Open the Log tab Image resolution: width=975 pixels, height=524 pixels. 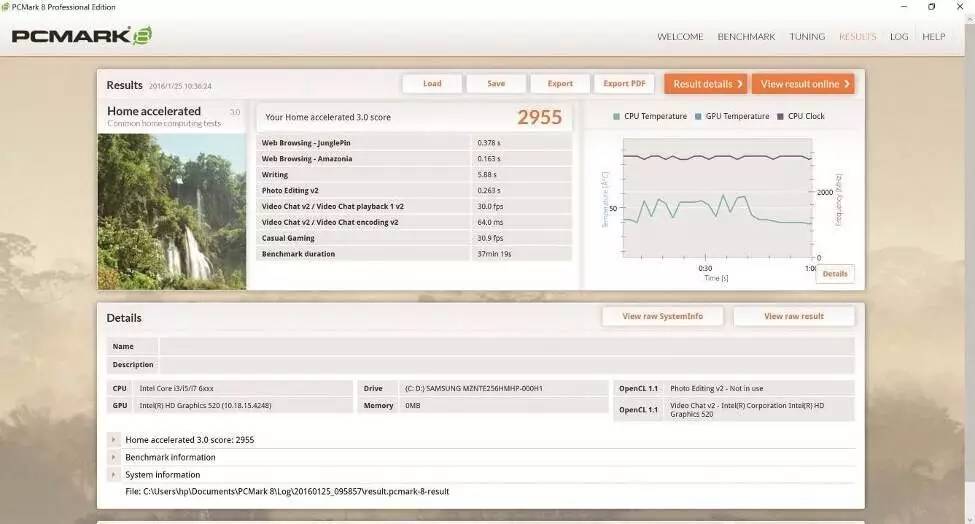[x=899, y=37]
